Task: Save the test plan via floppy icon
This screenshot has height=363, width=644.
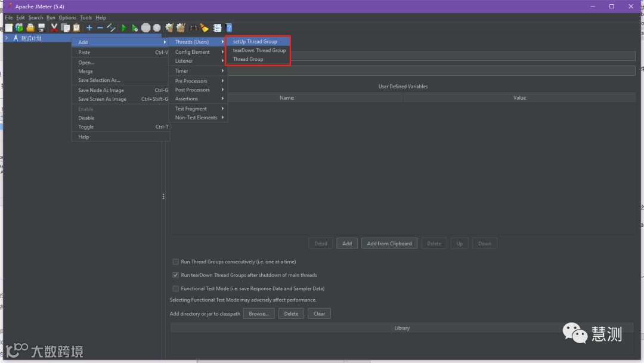Action: [42, 28]
